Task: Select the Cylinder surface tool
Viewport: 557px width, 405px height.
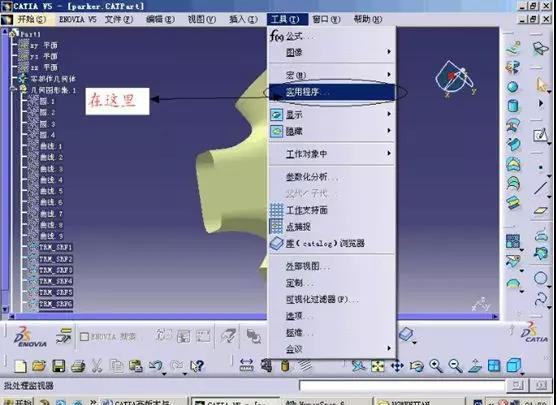Action: tap(513, 106)
